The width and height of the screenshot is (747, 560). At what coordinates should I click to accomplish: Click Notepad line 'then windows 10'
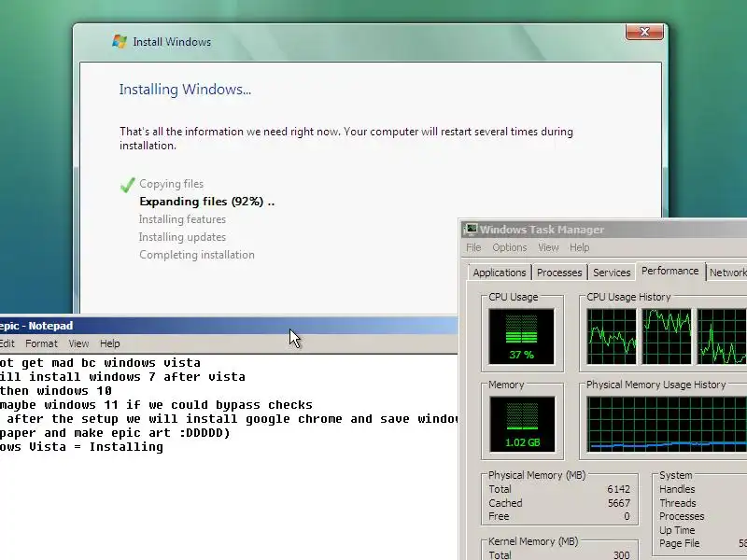click(x=56, y=391)
